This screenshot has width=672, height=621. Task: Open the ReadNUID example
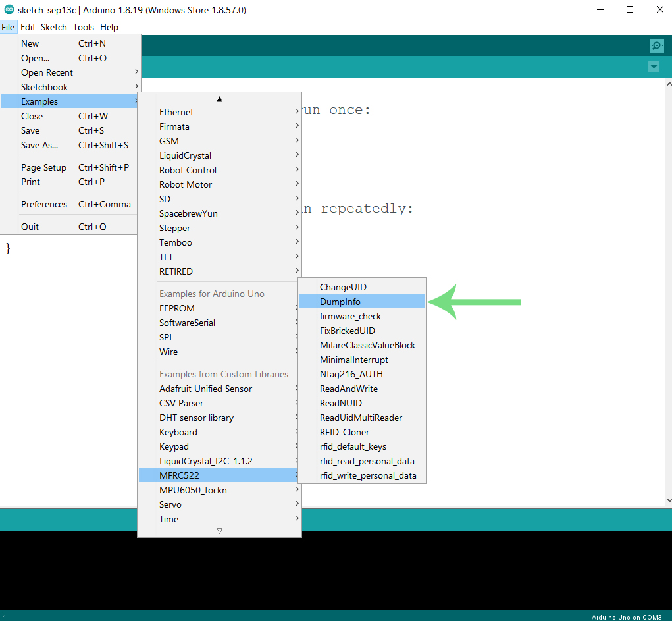pyautogui.click(x=362, y=404)
